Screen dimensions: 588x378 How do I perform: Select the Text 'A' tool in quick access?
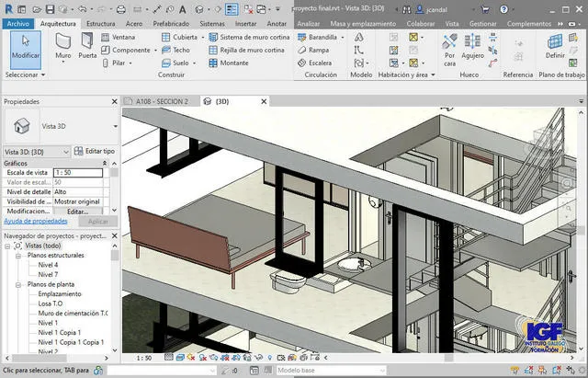coord(183,9)
